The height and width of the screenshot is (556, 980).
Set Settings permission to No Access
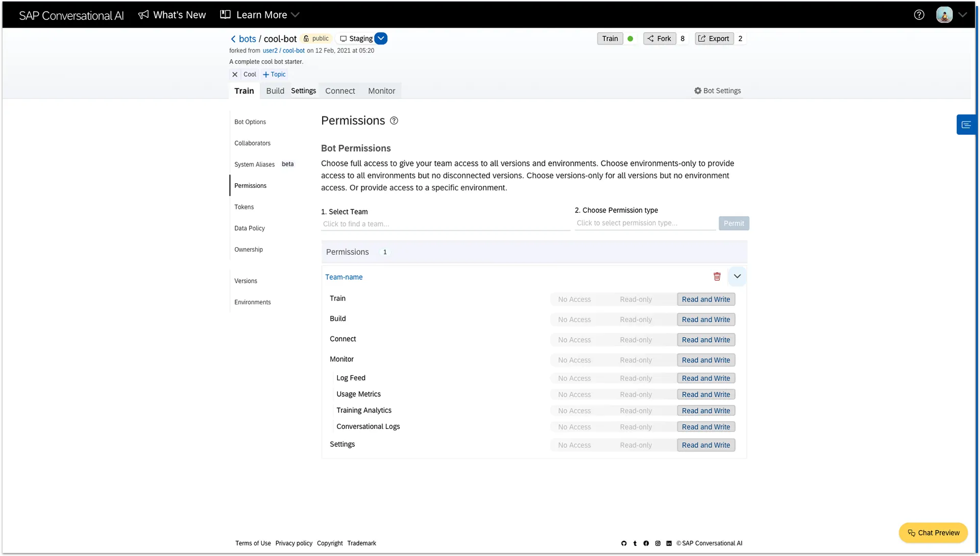coord(574,446)
